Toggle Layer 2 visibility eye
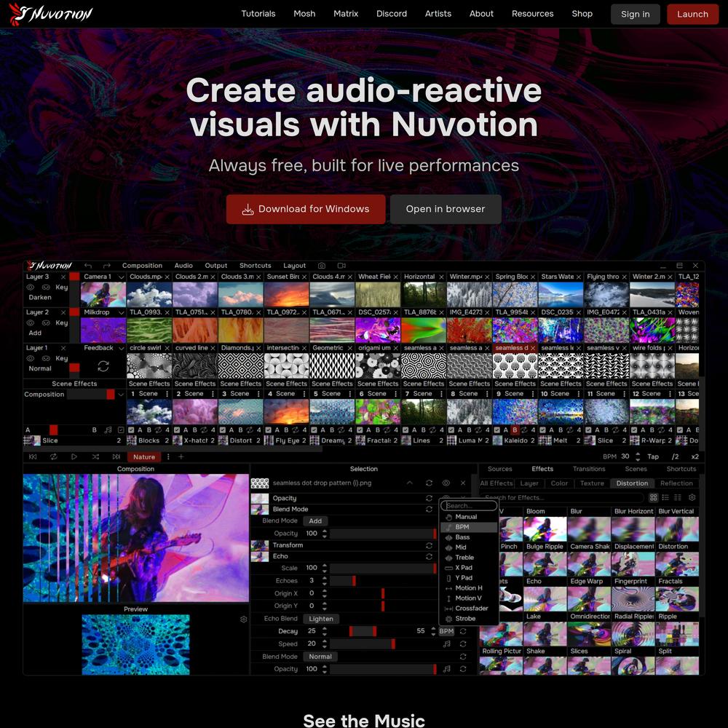728x728 pixels. tap(31, 323)
